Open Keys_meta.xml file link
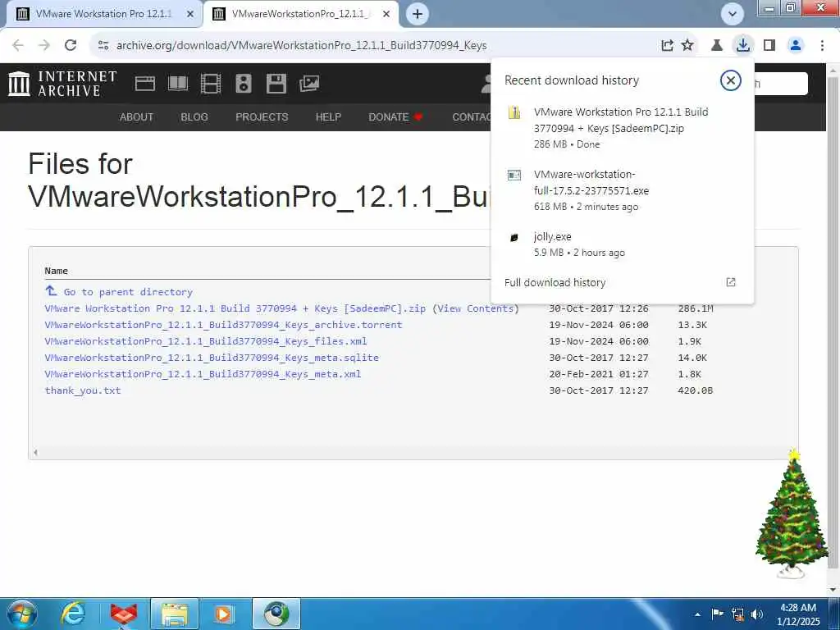Viewport: 840px width, 630px height. tap(203, 374)
